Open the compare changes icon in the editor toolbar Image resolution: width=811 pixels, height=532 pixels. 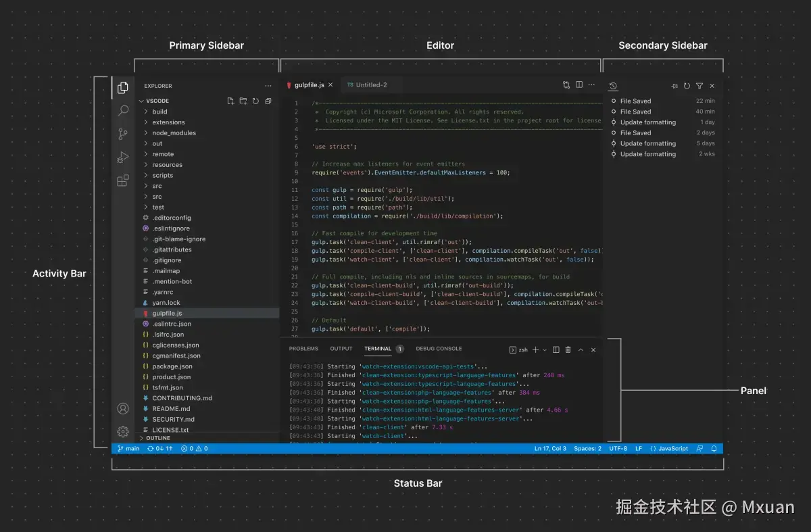coord(566,85)
